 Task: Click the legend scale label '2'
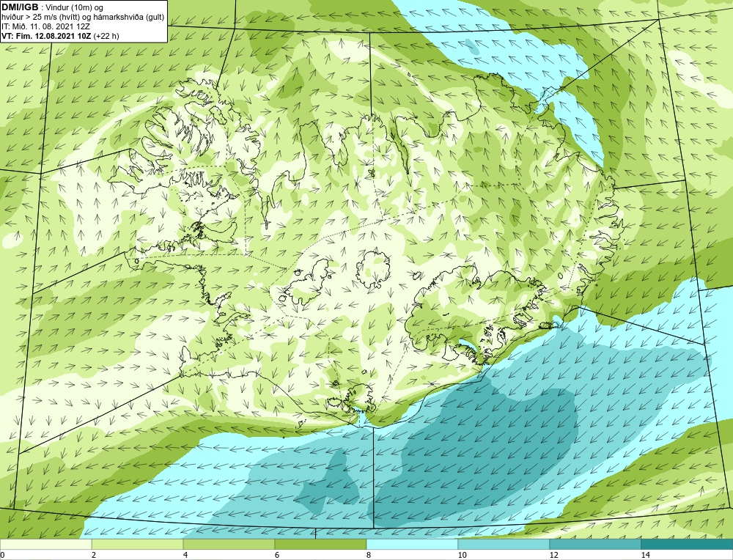(94, 556)
